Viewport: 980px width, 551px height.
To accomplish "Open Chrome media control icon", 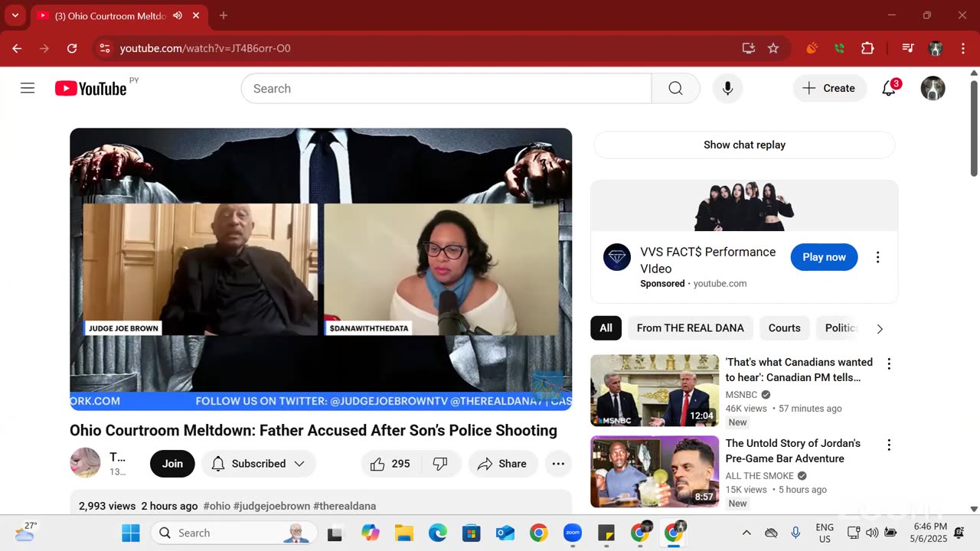I will 908,48.
